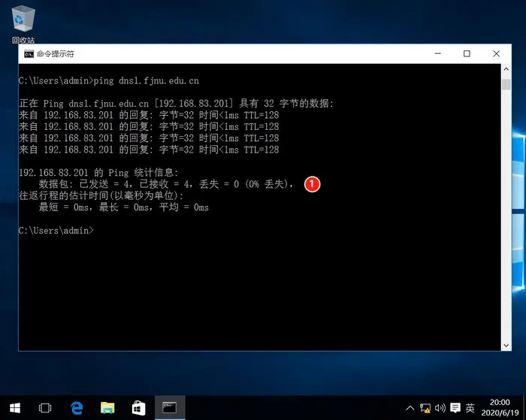This screenshot has width=526, height=420.
Task: Click the '正在 Ping dns1.fjnu.edu.cn' output line
Action: [x=176, y=104]
